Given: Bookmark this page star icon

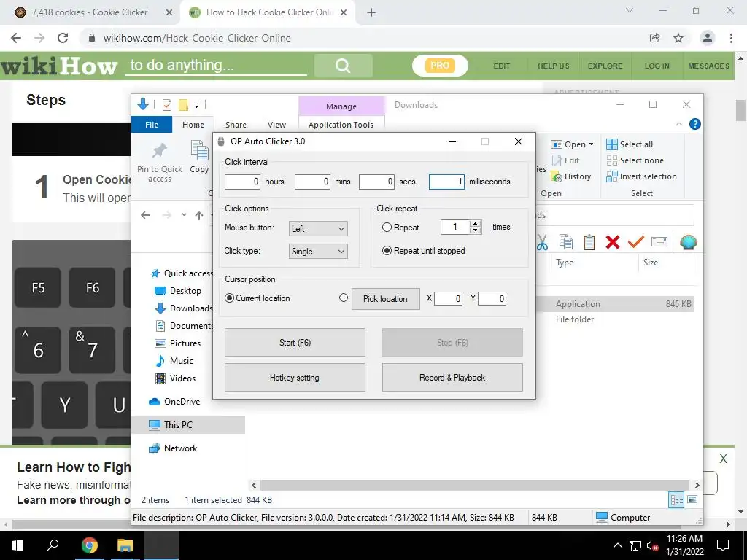Looking at the screenshot, I should coord(678,38).
